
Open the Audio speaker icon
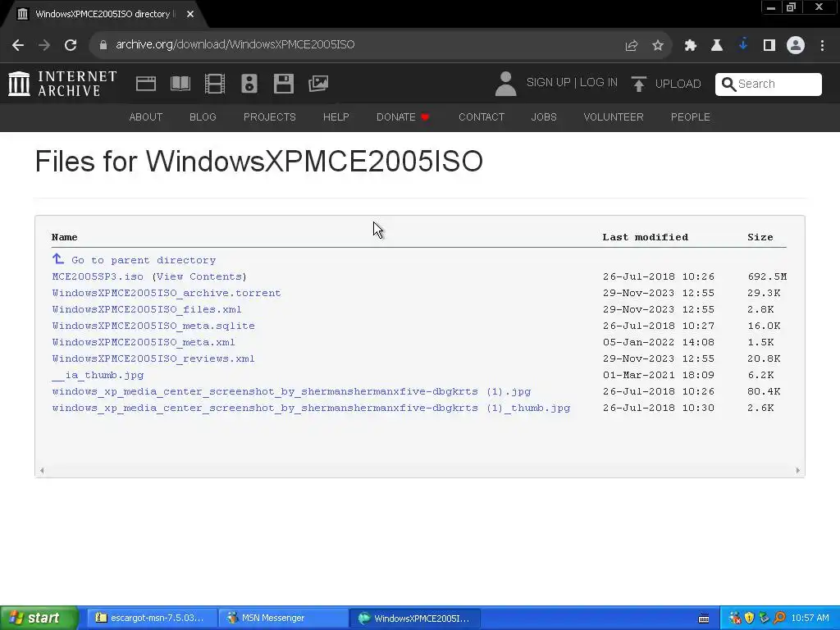[249, 84]
